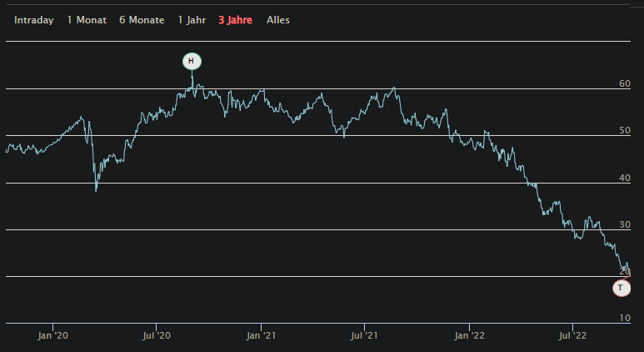Click the Jul '22 axis label

click(x=572, y=335)
